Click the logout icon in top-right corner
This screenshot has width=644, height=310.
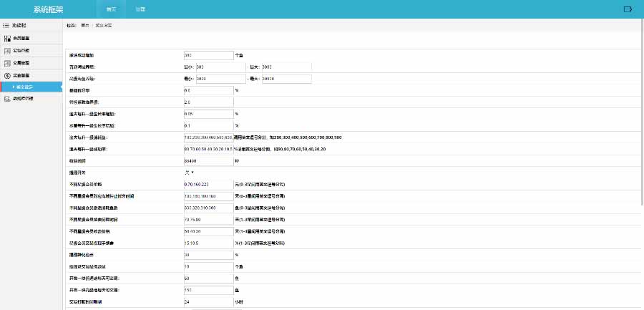[628, 9]
